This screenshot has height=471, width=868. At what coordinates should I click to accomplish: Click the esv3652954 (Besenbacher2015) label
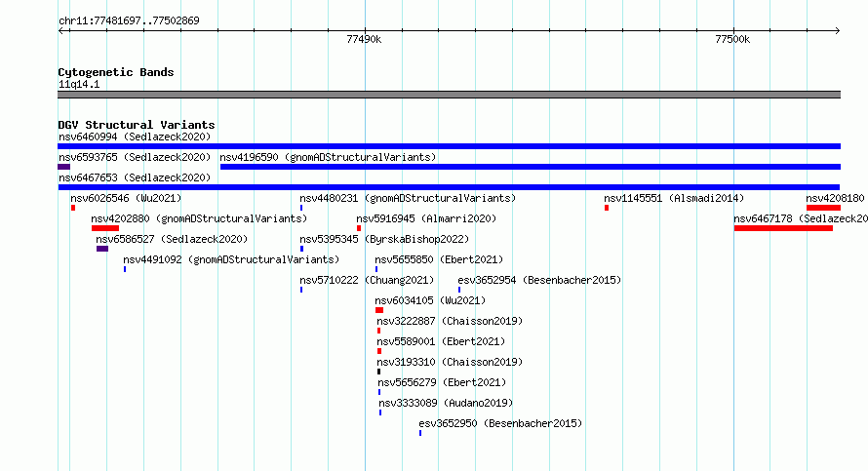coord(539,280)
